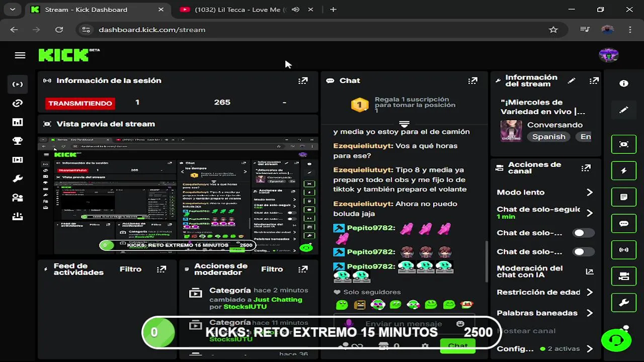Click username Ezequieliutuyt before 'Ahora no puedo'
The width and height of the screenshot is (644, 362).
363,204
